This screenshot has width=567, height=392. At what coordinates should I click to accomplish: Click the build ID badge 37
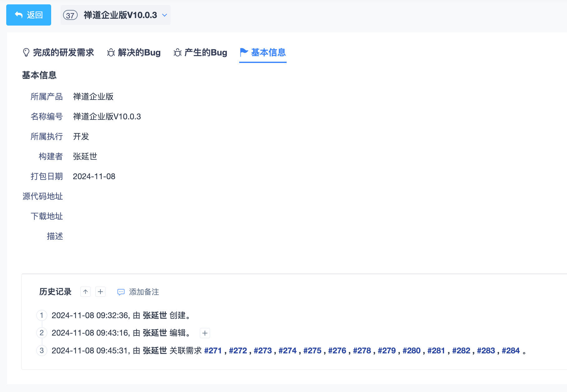pos(70,15)
